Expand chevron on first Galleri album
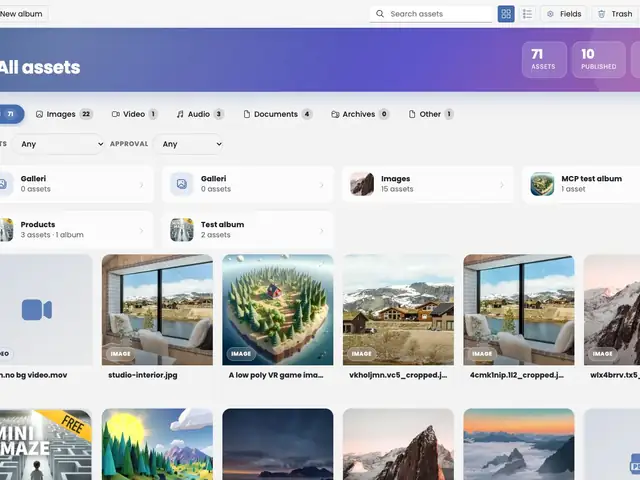Screen dimensions: 640x480 click(141, 185)
